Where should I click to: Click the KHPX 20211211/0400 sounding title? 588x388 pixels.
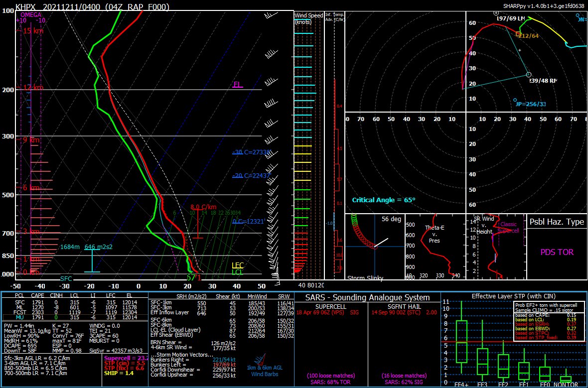(92, 7)
